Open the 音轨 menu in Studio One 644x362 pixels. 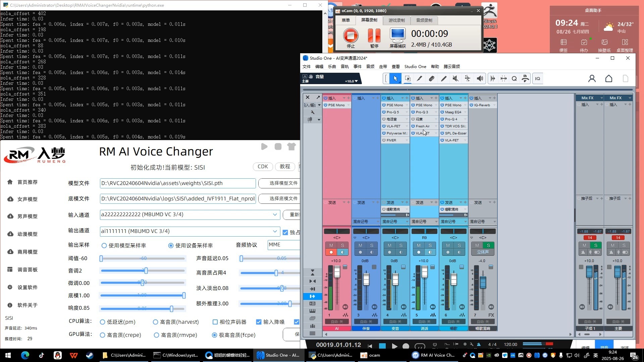pos(345,66)
